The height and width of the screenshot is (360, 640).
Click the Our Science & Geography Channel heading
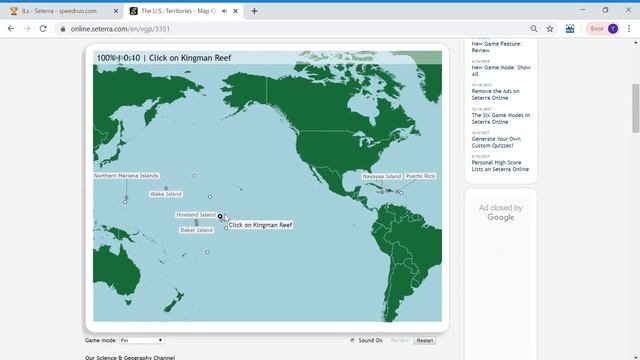point(130,358)
